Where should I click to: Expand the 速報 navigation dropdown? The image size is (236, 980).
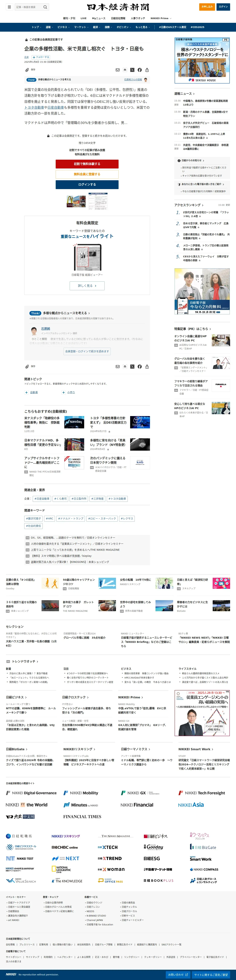pyautogui.click(x=49, y=27)
